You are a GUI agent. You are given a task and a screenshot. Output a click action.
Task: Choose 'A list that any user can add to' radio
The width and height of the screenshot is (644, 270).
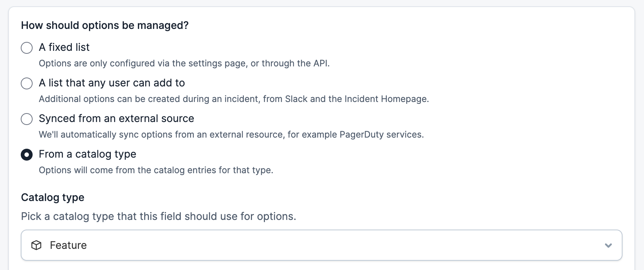coord(27,83)
